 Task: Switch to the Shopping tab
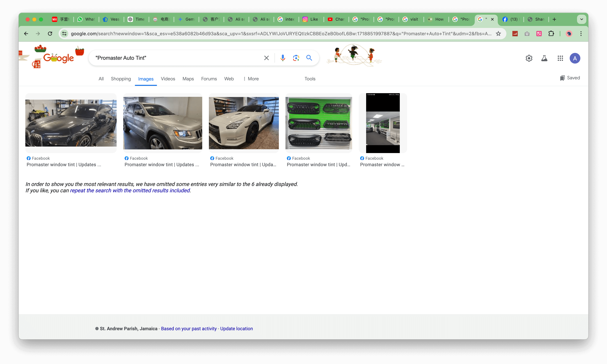click(121, 79)
